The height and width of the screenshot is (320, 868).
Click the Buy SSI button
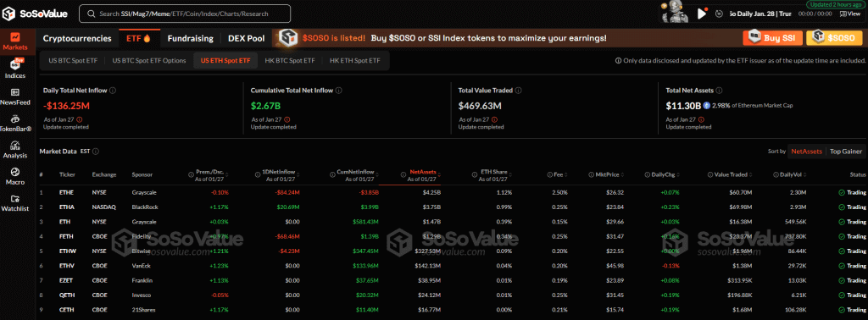(773, 38)
